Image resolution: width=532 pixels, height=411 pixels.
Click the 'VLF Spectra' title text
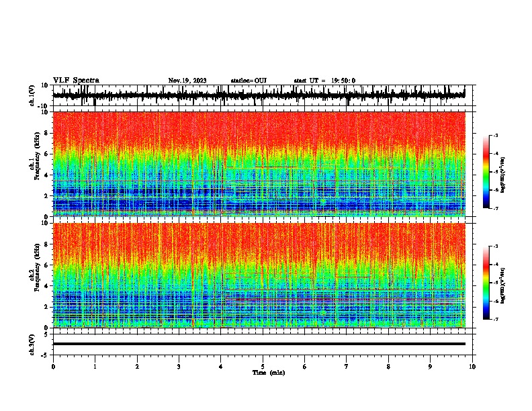click(x=76, y=81)
